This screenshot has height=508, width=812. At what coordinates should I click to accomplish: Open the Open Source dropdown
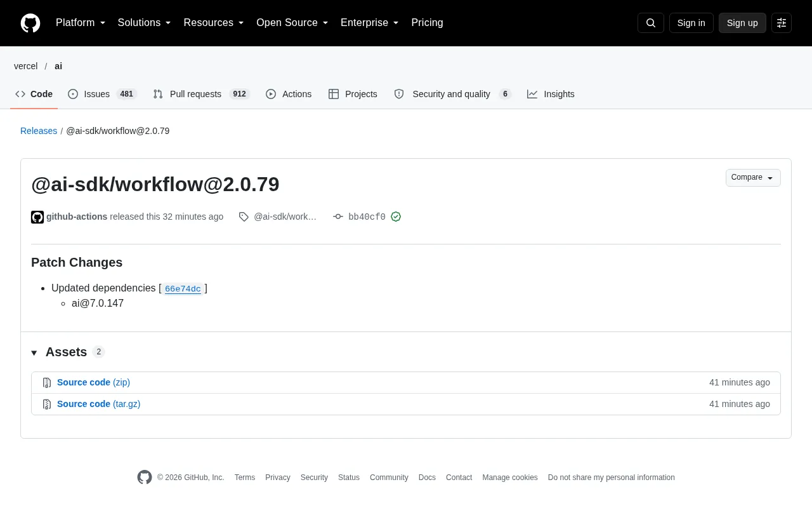tap(292, 23)
